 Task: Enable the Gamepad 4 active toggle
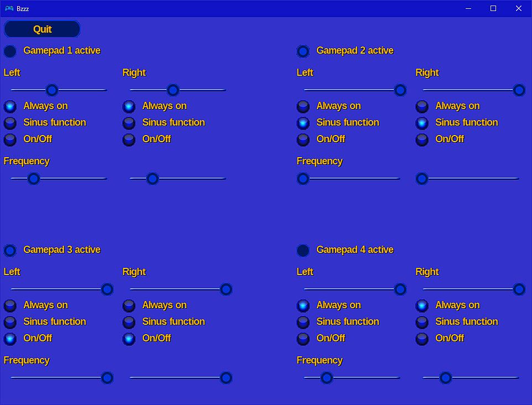pyautogui.click(x=303, y=251)
